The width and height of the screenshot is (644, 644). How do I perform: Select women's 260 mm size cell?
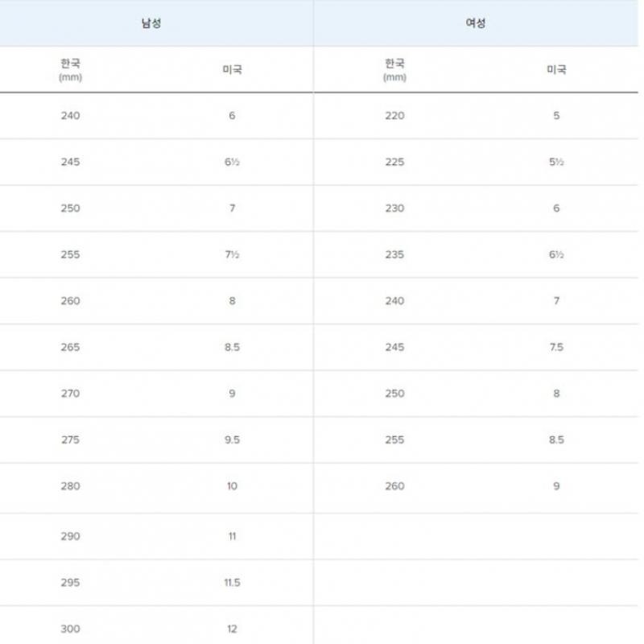pos(395,486)
